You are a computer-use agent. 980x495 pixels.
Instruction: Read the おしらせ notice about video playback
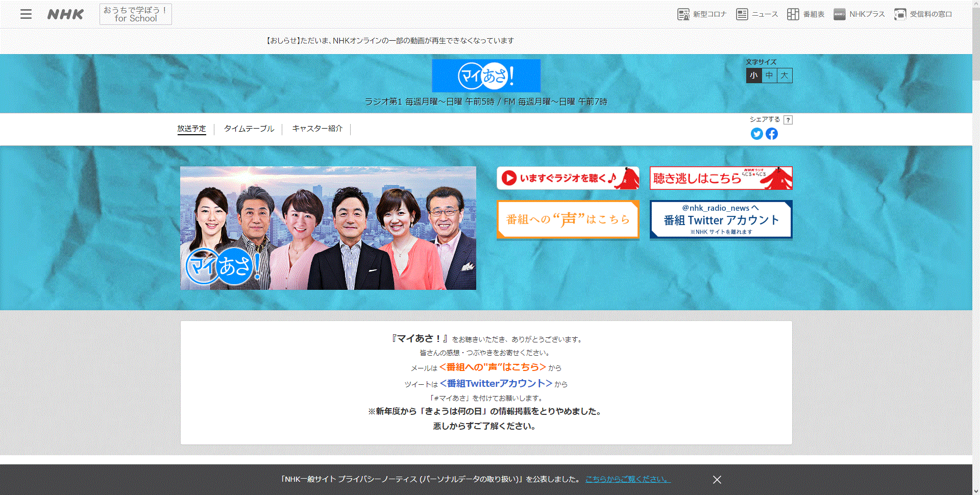pyautogui.click(x=390, y=41)
